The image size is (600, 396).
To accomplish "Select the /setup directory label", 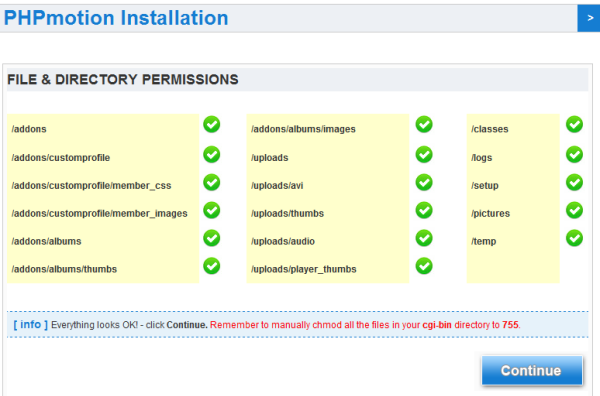I will (x=484, y=186).
